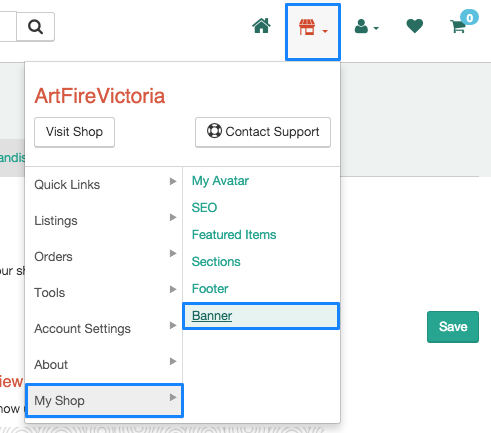491x433 pixels.
Task: Open the user account icon menu
Action: point(366,26)
